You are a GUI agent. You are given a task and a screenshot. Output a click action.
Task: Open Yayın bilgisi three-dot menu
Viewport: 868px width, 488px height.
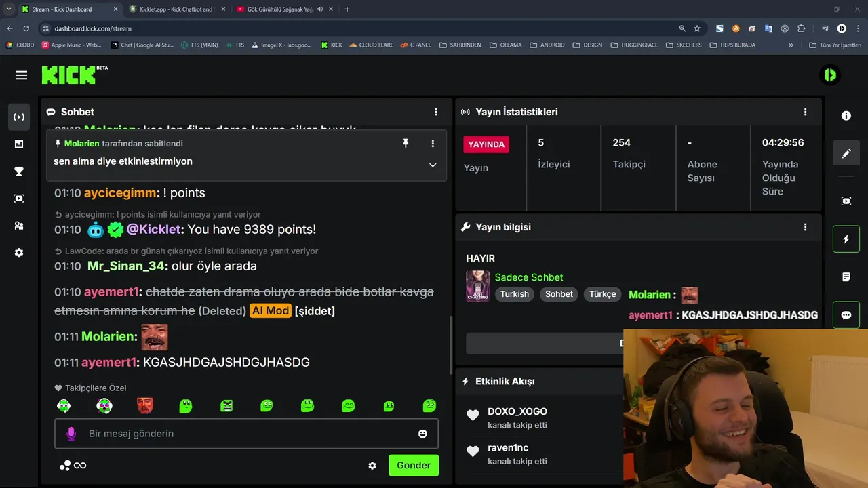click(806, 227)
